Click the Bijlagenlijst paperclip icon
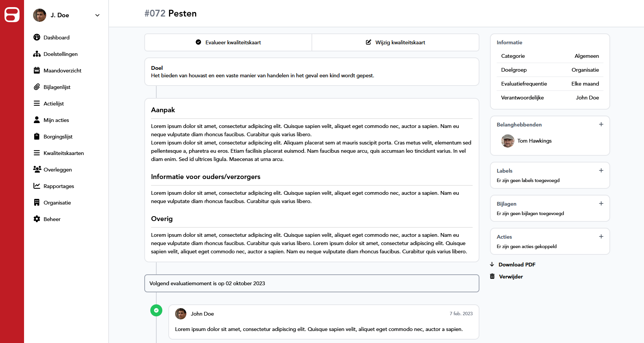The width and height of the screenshot is (644, 343). coord(37,87)
